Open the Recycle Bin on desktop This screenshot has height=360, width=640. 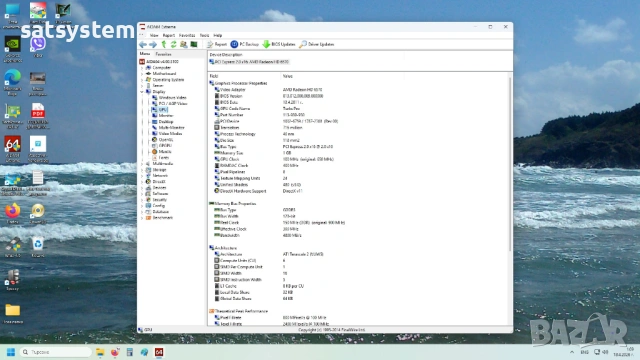[x=38, y=247]
